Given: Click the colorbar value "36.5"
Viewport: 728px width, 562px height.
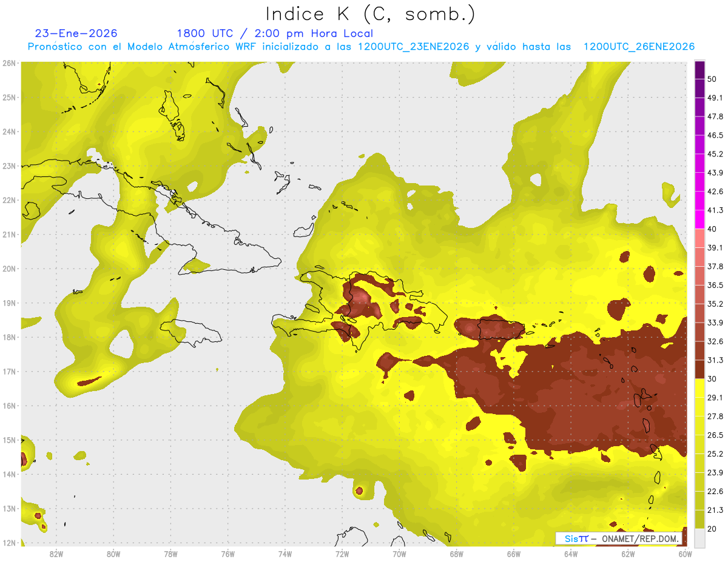Looking at the screenshot, I should 715,286.
